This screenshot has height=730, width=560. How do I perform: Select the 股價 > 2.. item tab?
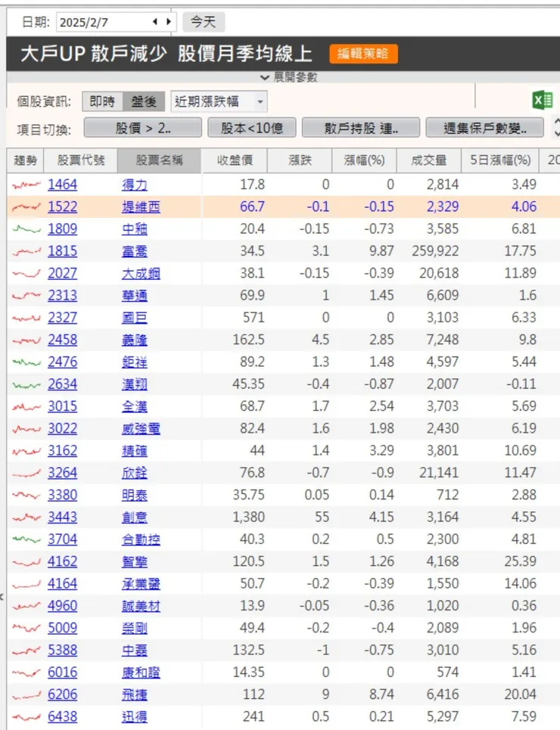[x=142, y=128]
